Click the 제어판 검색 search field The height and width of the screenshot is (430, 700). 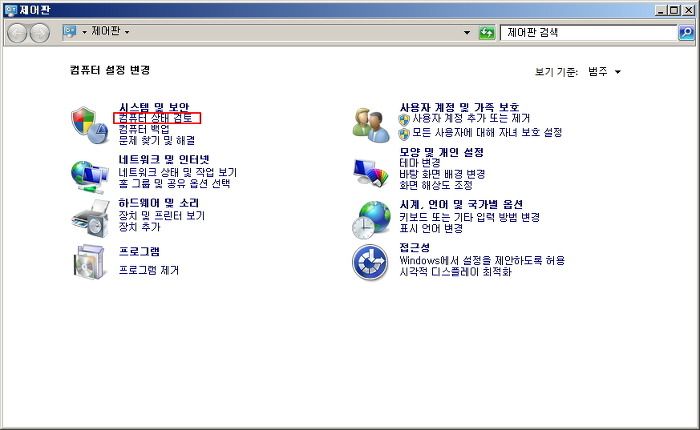click(589, 33)
